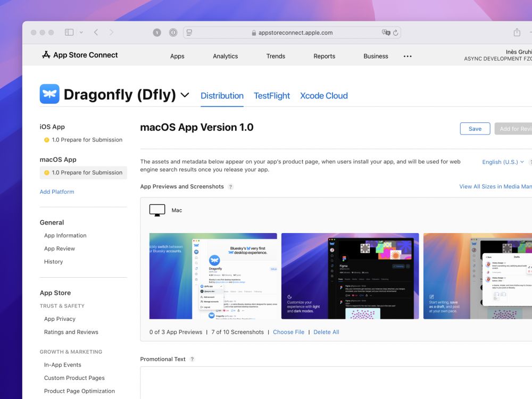The height and width of the screenshot is (399, 532).
Task: Go back with the Safari back arrow
Action: (96, 32)
